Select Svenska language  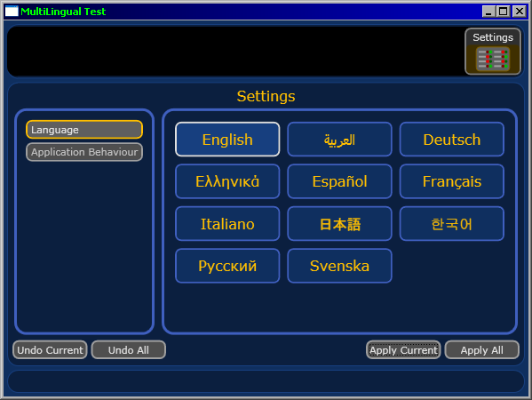tap(339, 266)
